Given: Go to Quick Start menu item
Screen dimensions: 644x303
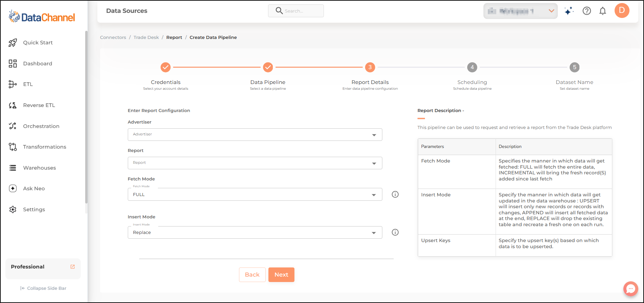Looking at the screenshot, I should [38, 43].
